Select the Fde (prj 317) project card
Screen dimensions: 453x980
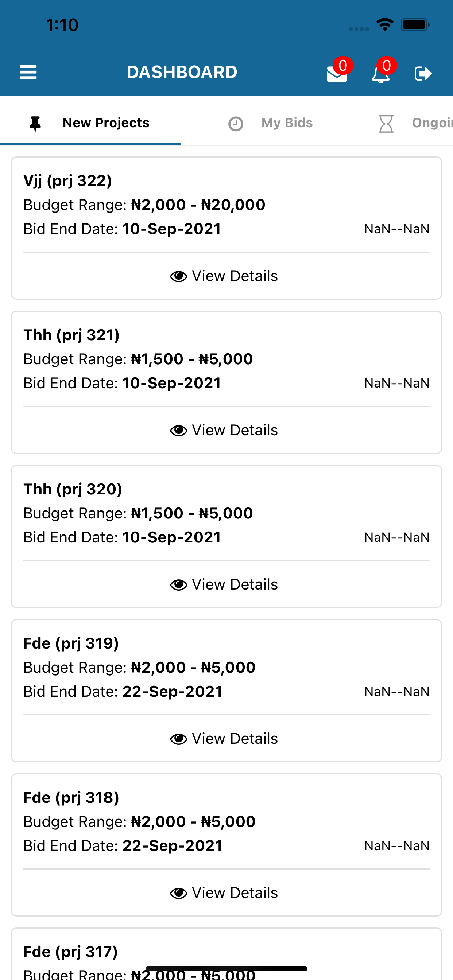point(226,954)
